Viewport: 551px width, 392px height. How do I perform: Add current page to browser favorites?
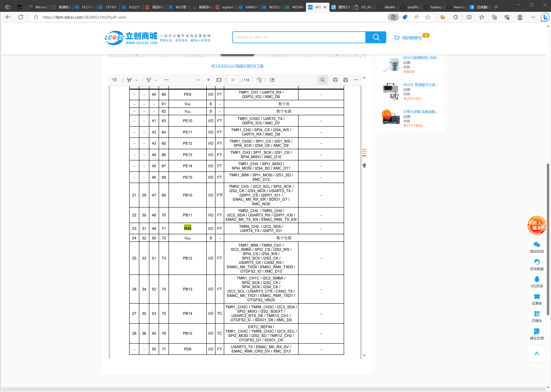point(427,17)
